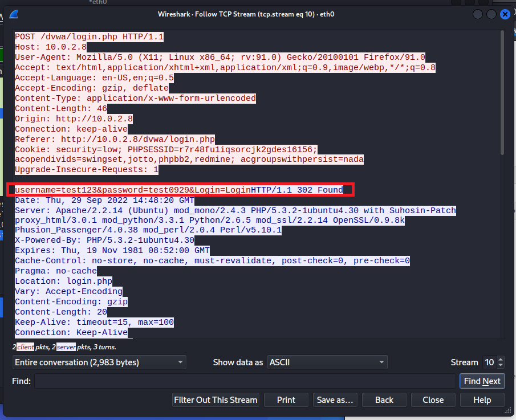Viewport: 516px width, 420px height.
Task: Click the Cookie security=low PHPSESSID line
Action: [x=166, y=150]
